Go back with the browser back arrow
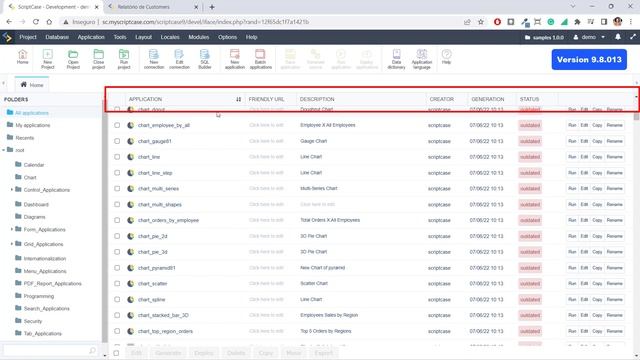 [x=9, y=22]
